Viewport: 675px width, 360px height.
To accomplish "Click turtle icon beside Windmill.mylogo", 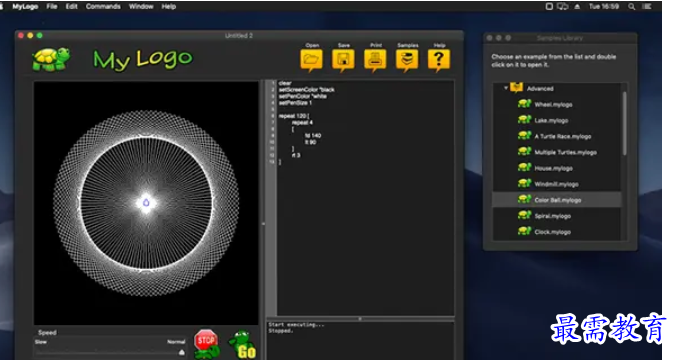I will [x=524, y=183].
